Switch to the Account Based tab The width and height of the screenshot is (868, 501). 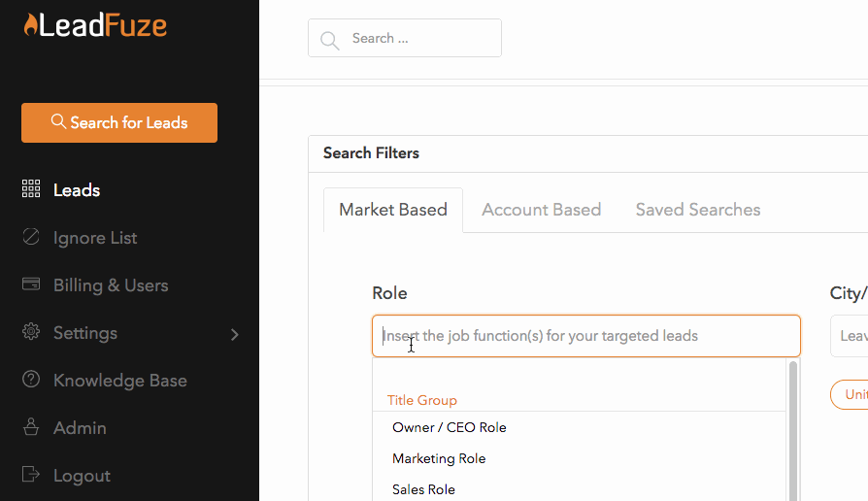pyautogui.click(x=541, y=210)
